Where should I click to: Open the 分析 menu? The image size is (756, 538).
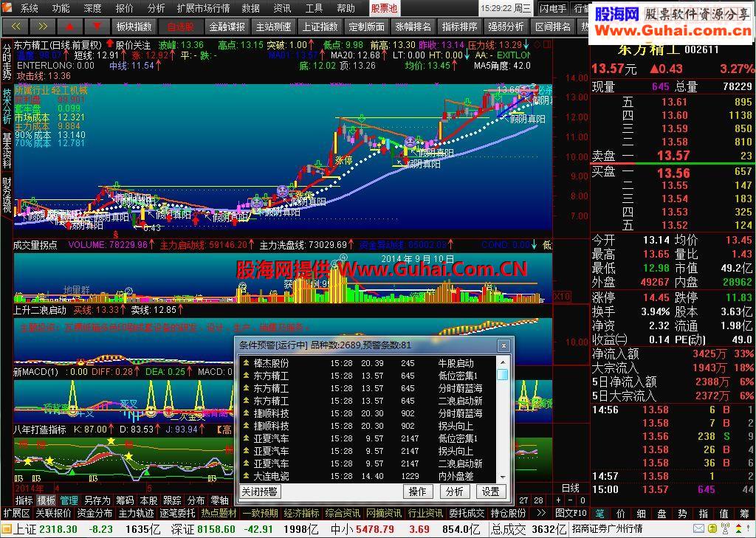pos(157,8)
